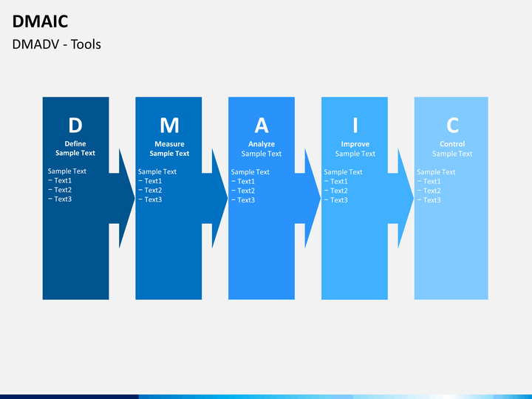Select the 'Control' heading
The image size is (532, 399).
pos(452,144)
